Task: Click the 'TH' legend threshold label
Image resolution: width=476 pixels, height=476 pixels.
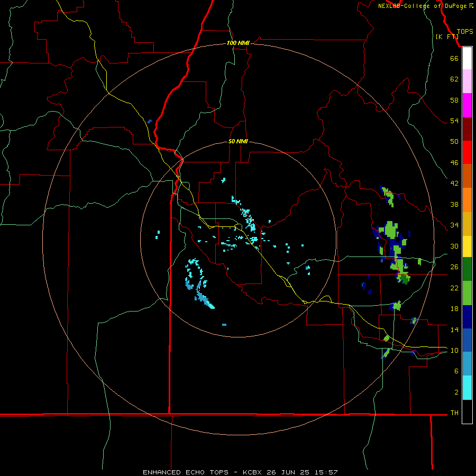Action: click(x=454, y=413)
